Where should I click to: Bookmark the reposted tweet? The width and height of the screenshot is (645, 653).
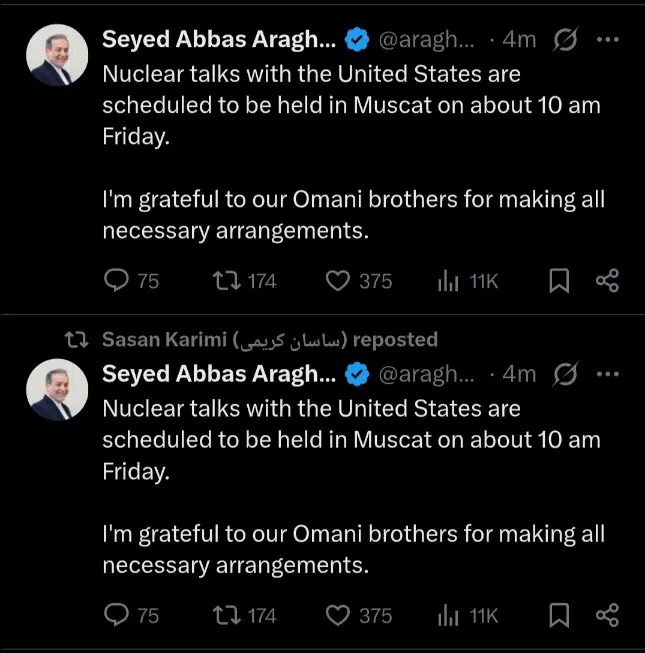pyautogui.click(x=560, y=615)
